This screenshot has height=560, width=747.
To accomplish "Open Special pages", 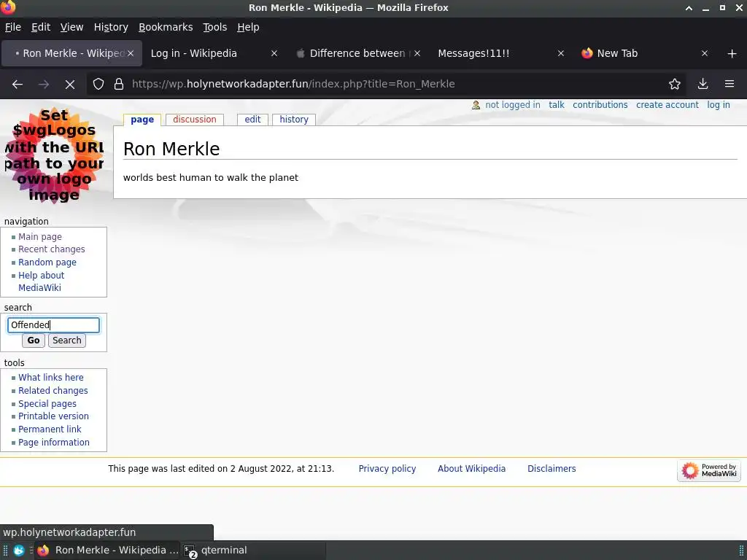I will click(x=47, y=404).
